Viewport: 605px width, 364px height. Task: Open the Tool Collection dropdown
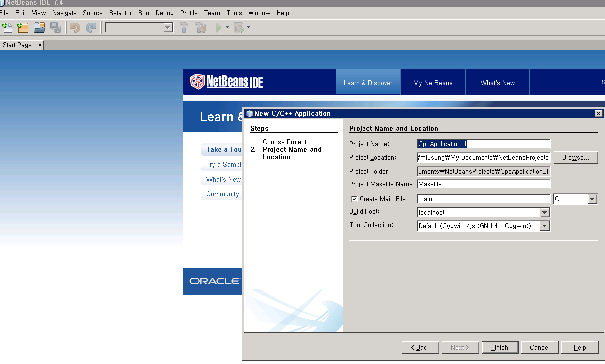click(x=544, y=226)
